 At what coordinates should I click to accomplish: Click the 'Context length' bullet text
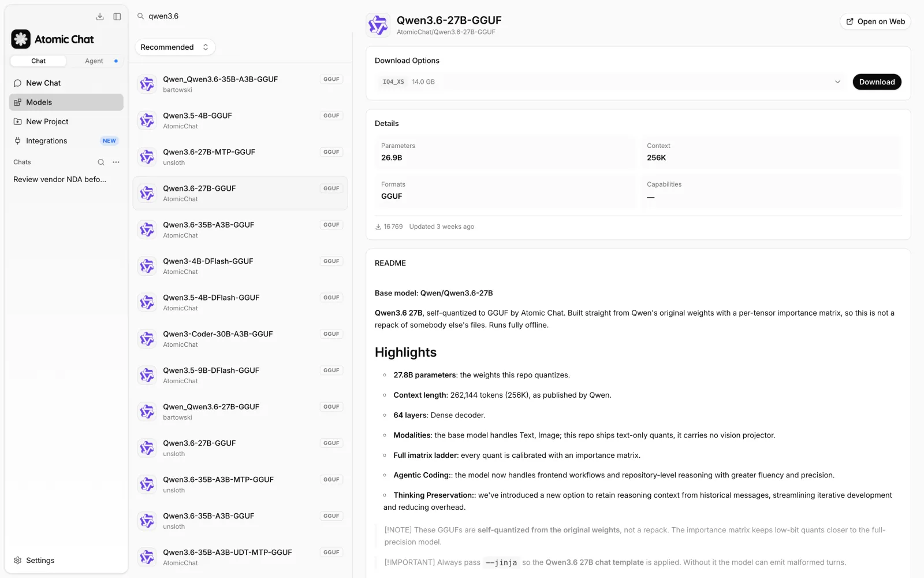[502, 395]
